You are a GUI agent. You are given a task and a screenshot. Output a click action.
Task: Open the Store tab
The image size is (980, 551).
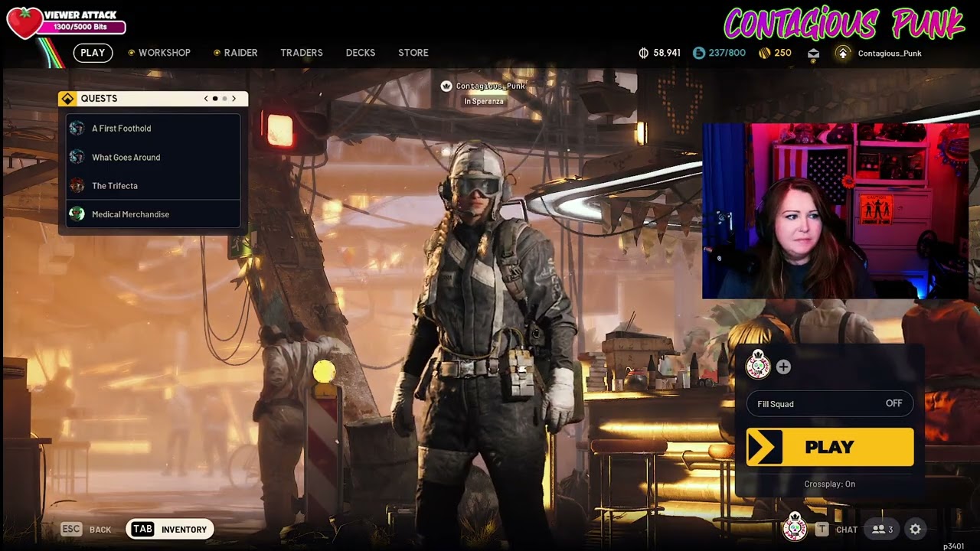tap(413, 53)
